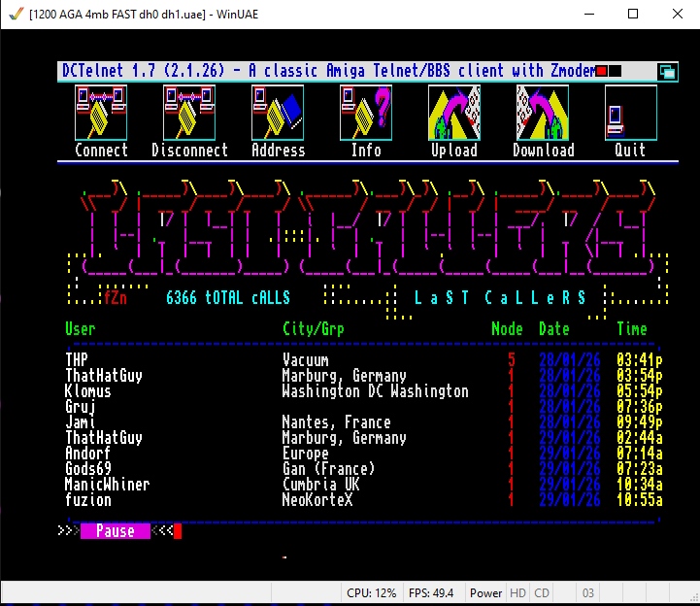Click the time 05:54p
This screenshot has height=606, width=700.
pos(640,391)
